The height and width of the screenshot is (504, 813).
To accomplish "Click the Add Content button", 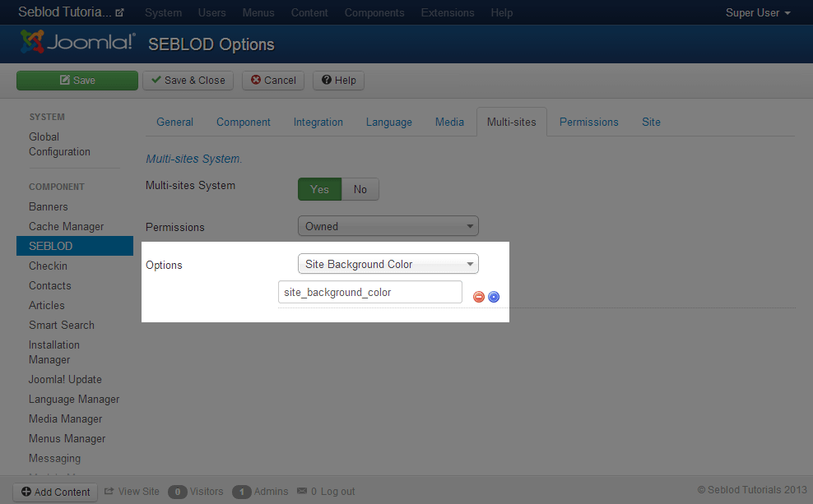I will point(55,492).
